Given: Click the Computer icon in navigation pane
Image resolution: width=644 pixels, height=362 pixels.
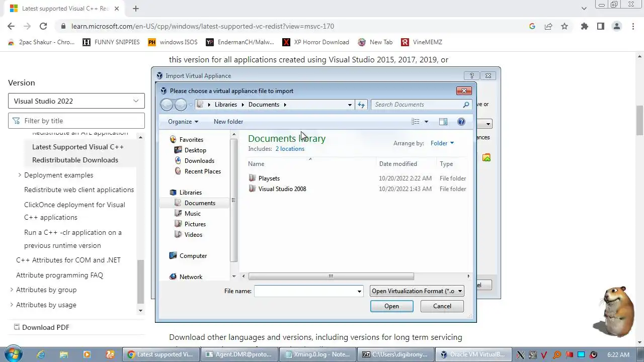Looking at the screenshot, I should (x=173, y=255).
